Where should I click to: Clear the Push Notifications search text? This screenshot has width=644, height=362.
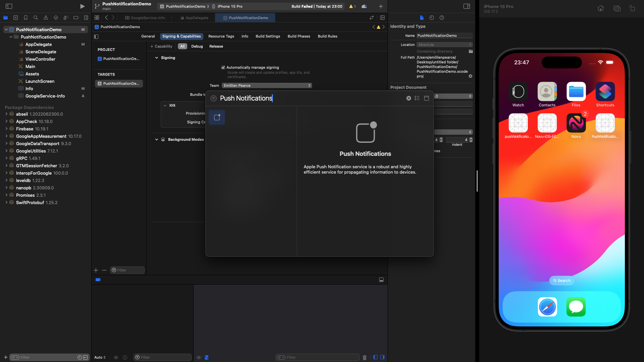point(408,98)
